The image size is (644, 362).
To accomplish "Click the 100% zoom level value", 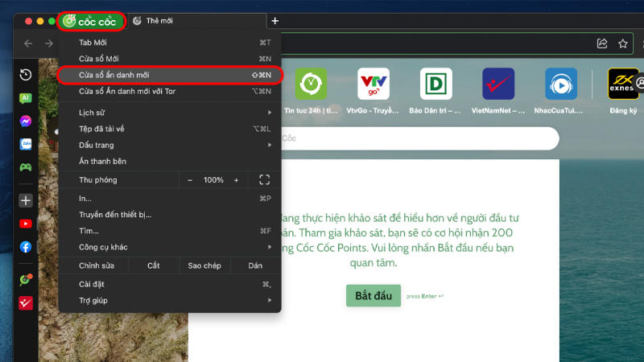I will coord(213,180).
